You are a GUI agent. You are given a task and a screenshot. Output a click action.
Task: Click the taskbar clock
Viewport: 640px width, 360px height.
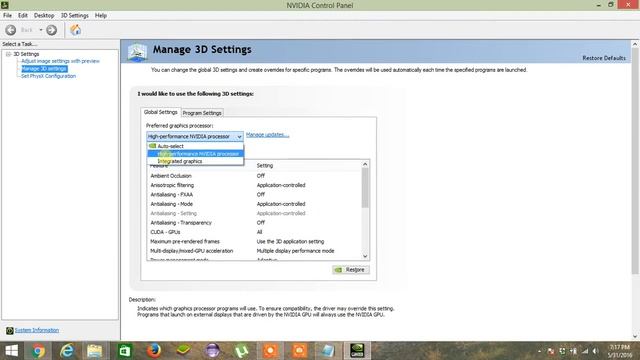click(x=619, y=351)
